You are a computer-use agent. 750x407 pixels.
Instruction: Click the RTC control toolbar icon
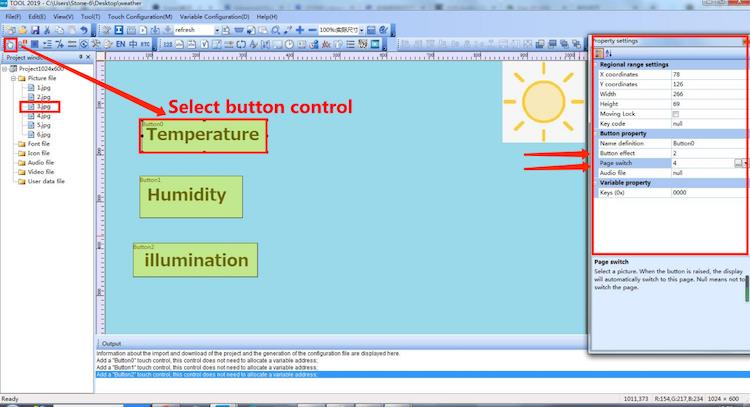click(146, 44)
